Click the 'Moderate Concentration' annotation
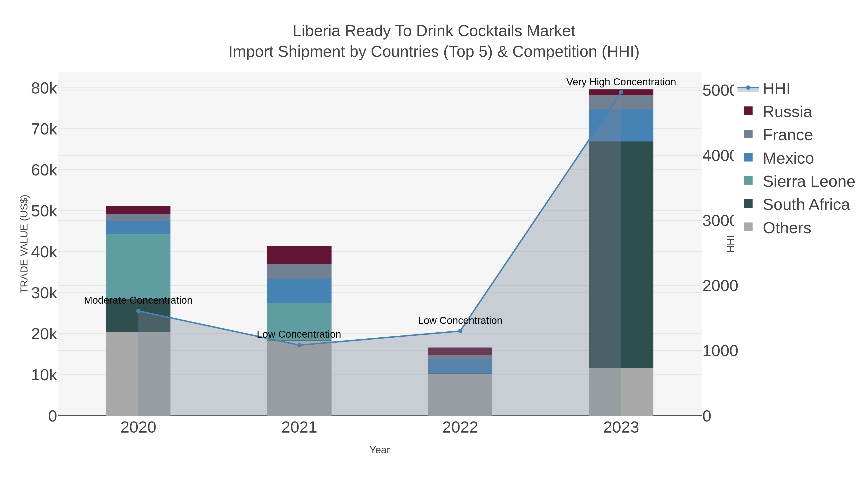The width and height of the screenshot is (868, 488). tap(138, 300)
